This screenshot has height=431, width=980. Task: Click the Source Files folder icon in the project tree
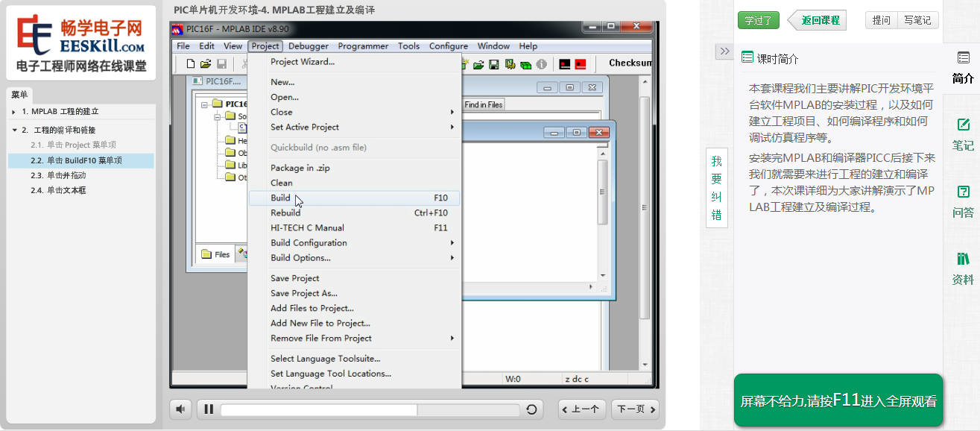tap(231, 116)
